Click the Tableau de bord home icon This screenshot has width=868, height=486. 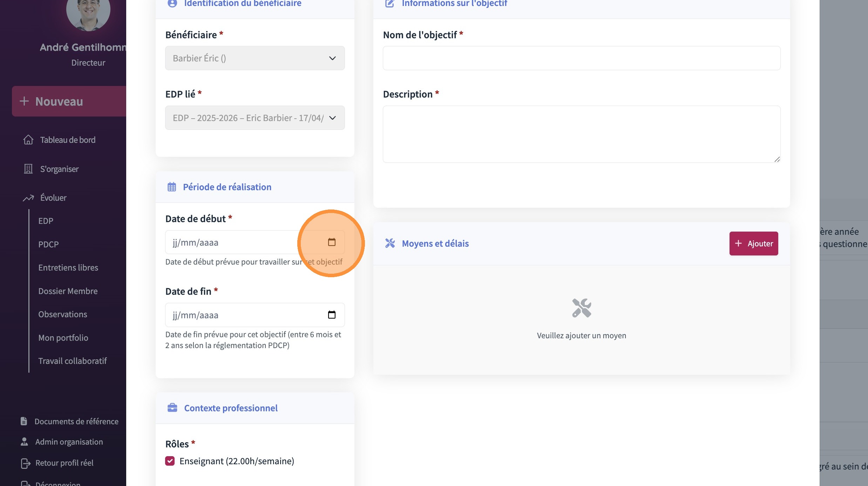[28, 140]
